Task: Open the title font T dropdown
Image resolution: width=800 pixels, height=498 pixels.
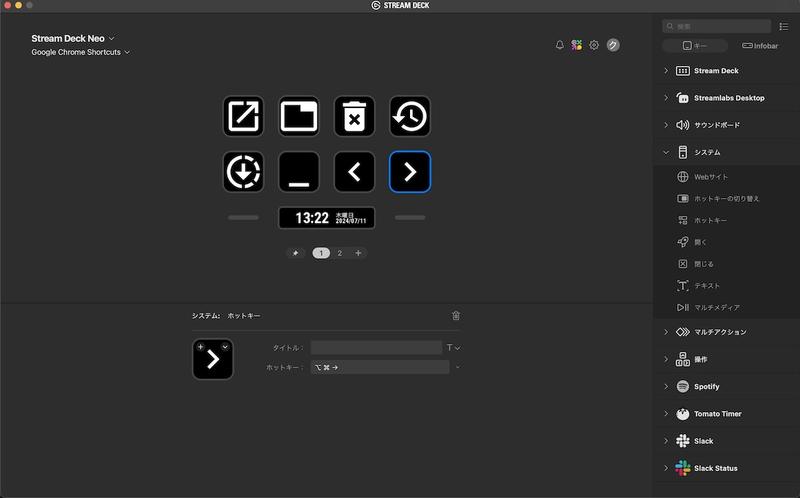Action: point(453,348)
